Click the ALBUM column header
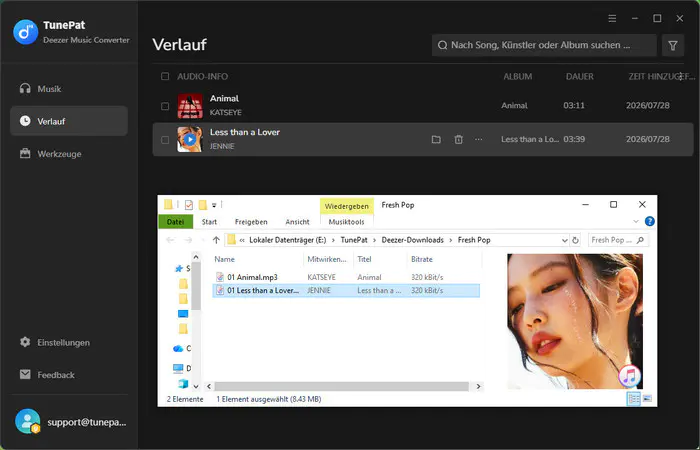 (x=517, y=76)
